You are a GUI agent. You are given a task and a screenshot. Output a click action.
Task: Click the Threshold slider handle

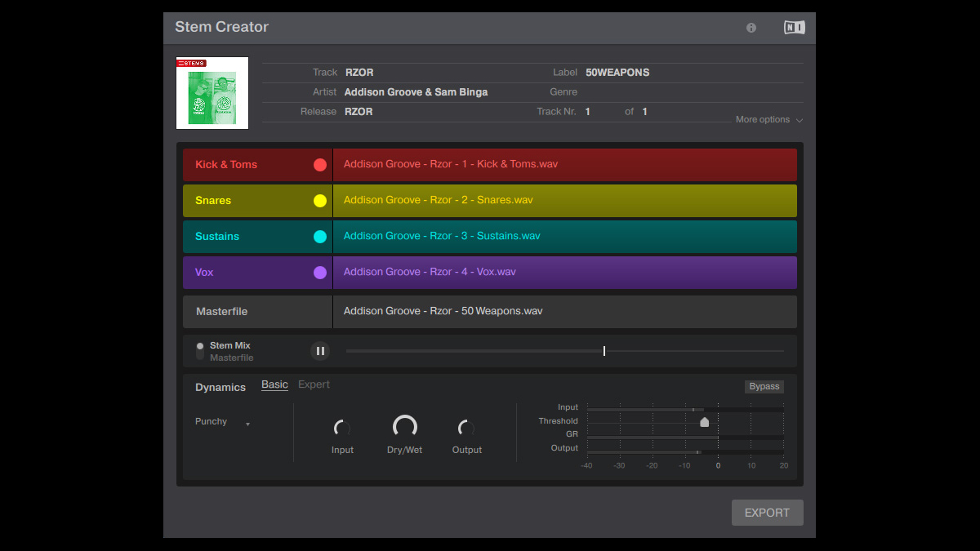(704, 420)
